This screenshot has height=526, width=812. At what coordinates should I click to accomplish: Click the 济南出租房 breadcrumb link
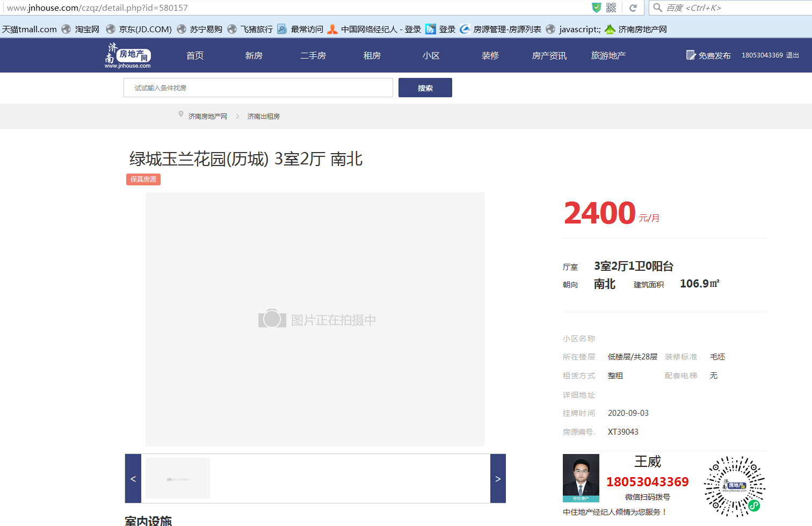263,117
